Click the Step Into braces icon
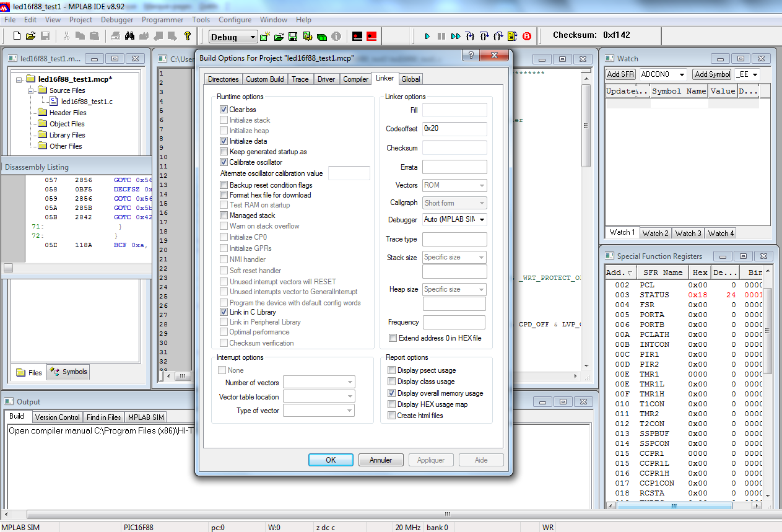The image size is (782, 532). (471, 37)
